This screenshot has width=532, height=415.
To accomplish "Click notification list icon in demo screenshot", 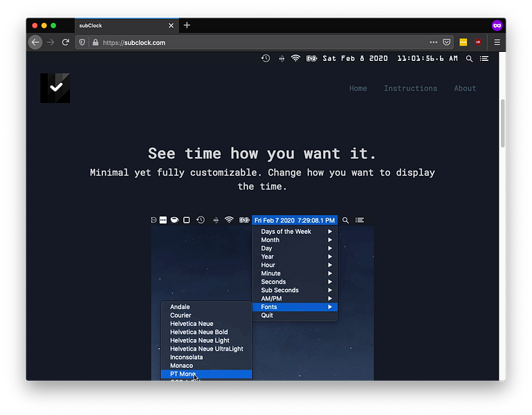I will click(360, 220).
